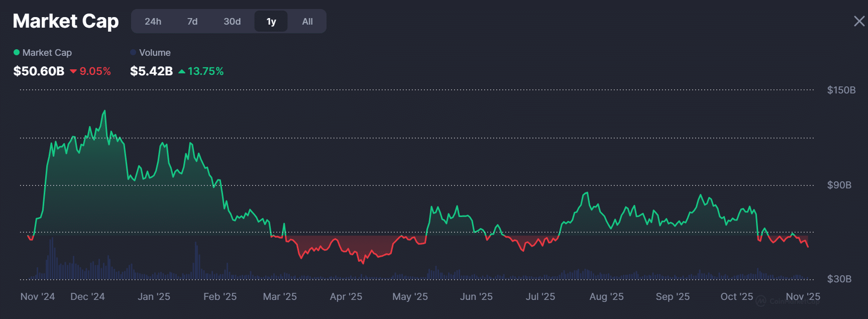Viewport: 868px width, 319px height.
Task: Select the 1y range tab
Action: pyautogui.click(x=271, y=22)
